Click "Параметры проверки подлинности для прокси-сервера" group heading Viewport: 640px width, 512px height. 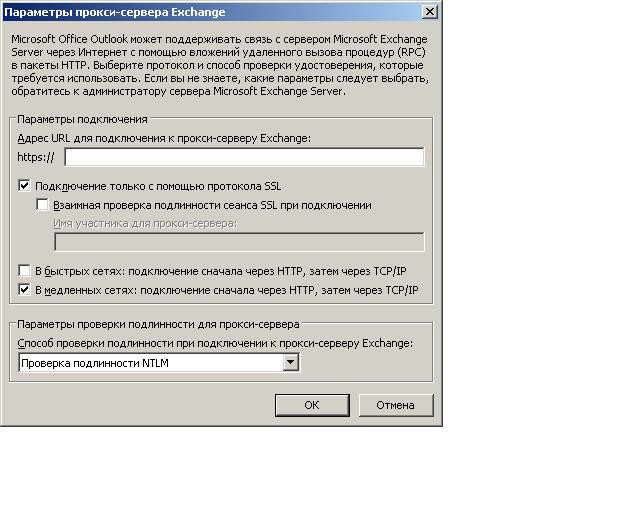click(x=159, y=323)
